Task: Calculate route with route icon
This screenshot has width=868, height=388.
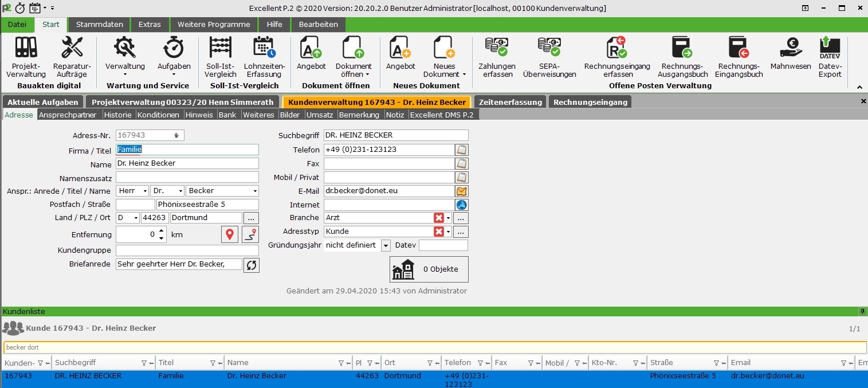Action: pos(250,234)
